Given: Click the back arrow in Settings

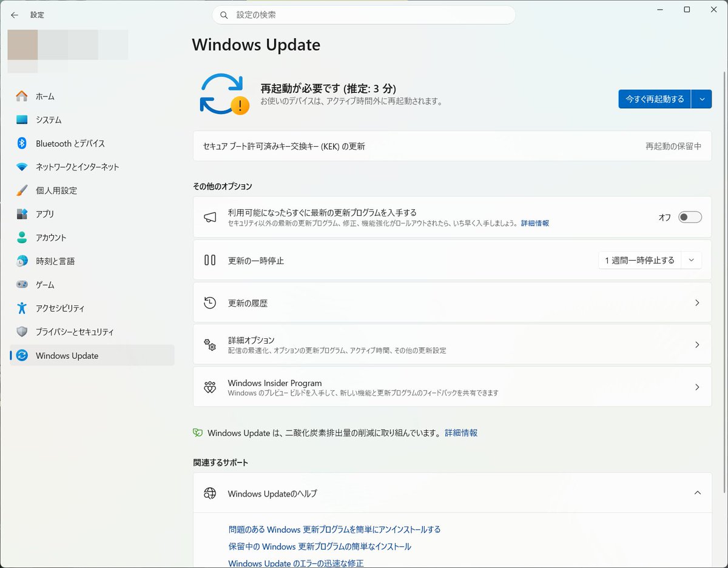Looking at the screenshot, I should pyautogui.click(x=15, y=15).
